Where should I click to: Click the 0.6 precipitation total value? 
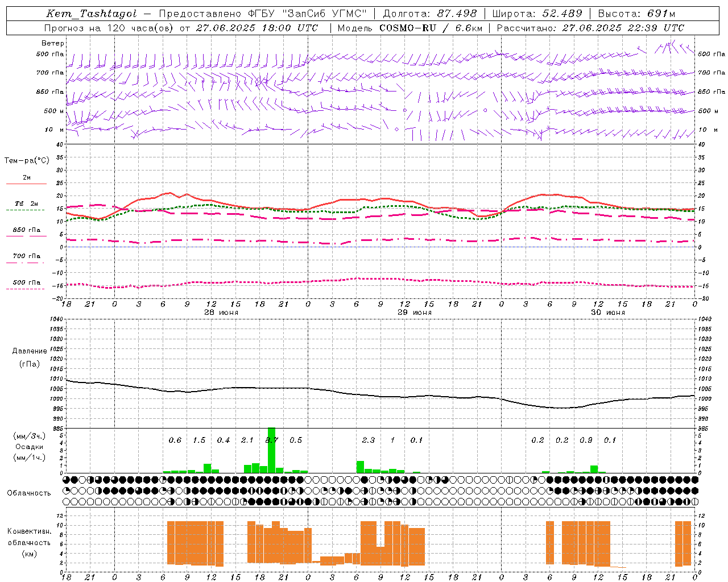[x=175, y=440]
